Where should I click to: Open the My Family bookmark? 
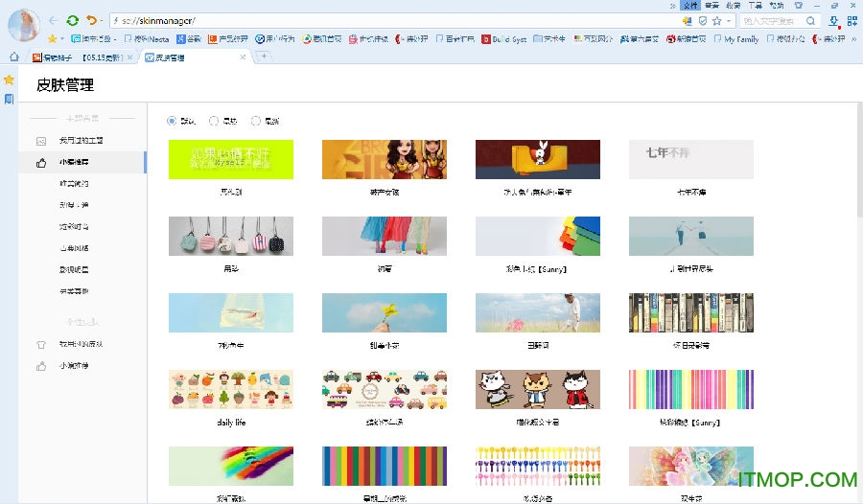point(735,39)
